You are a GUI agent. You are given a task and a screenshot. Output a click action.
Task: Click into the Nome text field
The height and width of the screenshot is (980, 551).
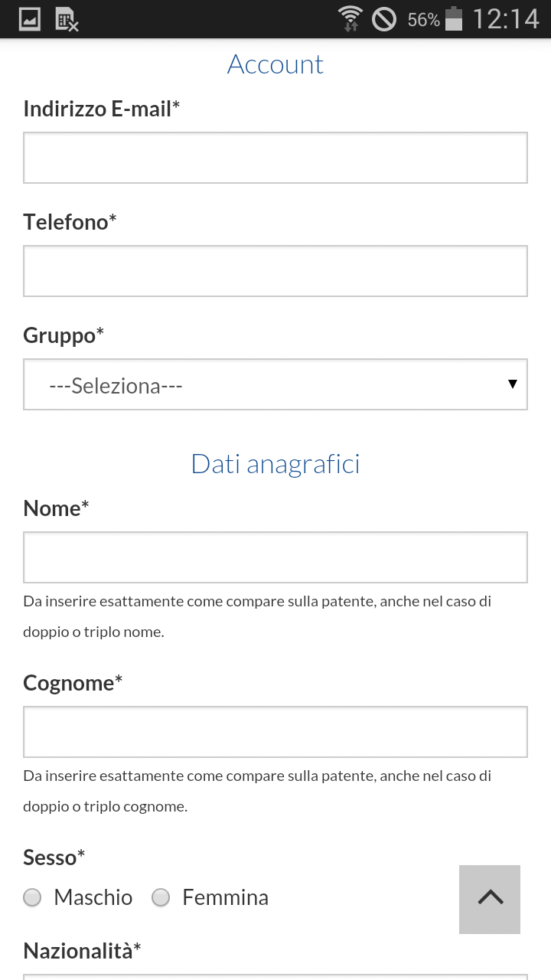tap(275, 557)
